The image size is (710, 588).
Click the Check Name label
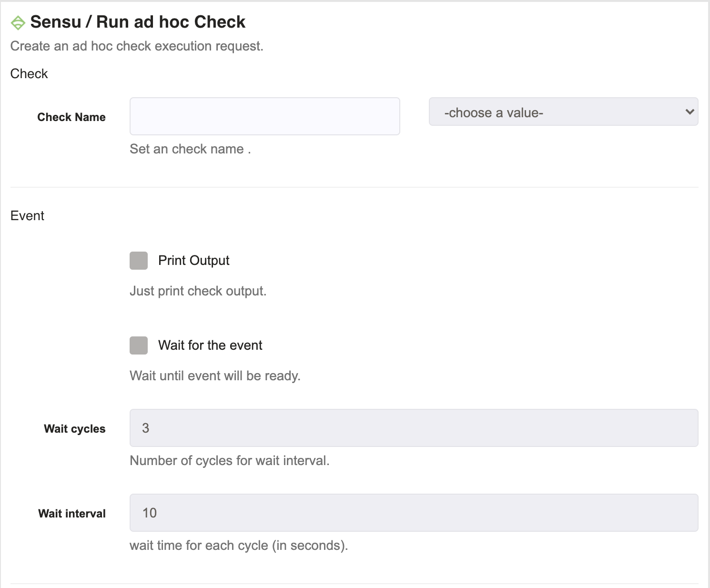(x=71, y=117)
